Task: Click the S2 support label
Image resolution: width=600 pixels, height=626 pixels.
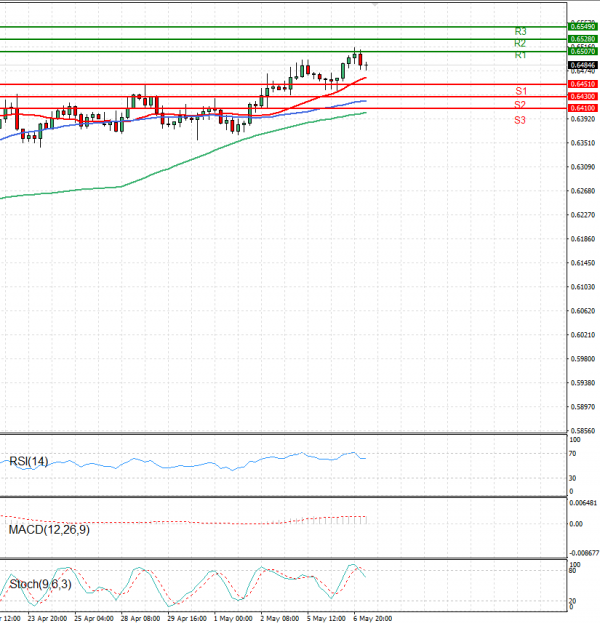Action: [x=520, y=104]
